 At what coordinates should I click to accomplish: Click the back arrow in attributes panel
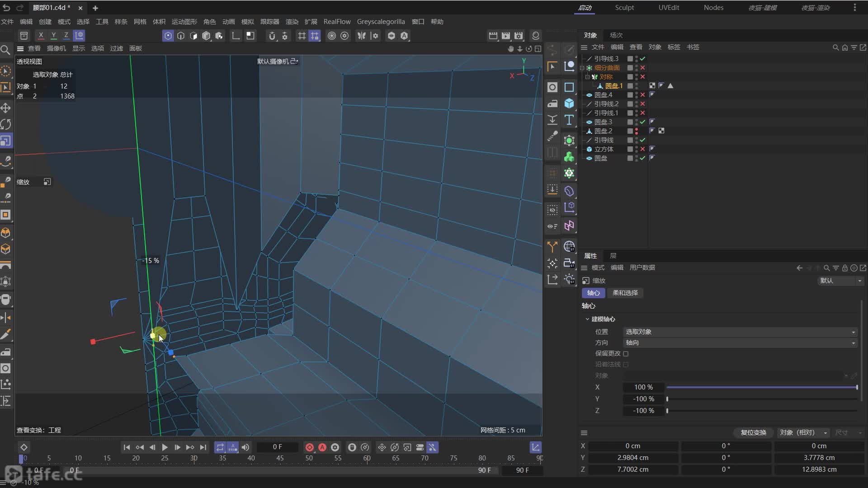799,268
